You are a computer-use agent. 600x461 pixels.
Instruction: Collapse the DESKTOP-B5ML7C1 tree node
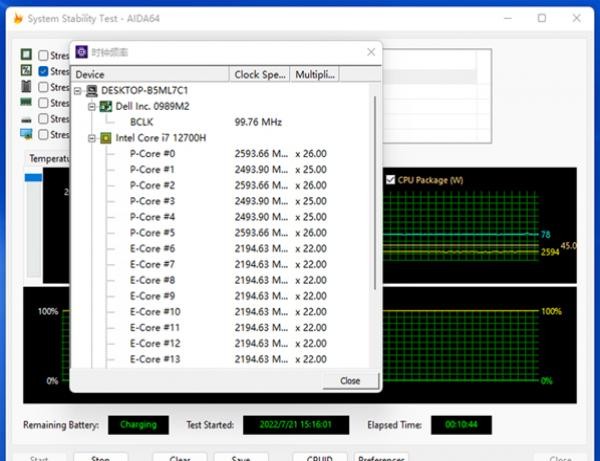point(80,90)
